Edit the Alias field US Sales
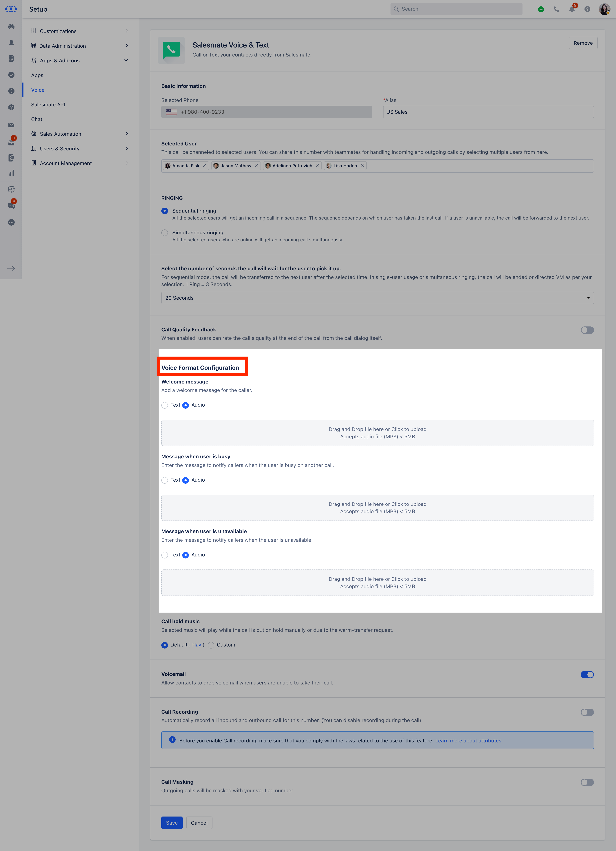This screenshot has width=616, height=851. pyautogui.click(x=488, y=112)
